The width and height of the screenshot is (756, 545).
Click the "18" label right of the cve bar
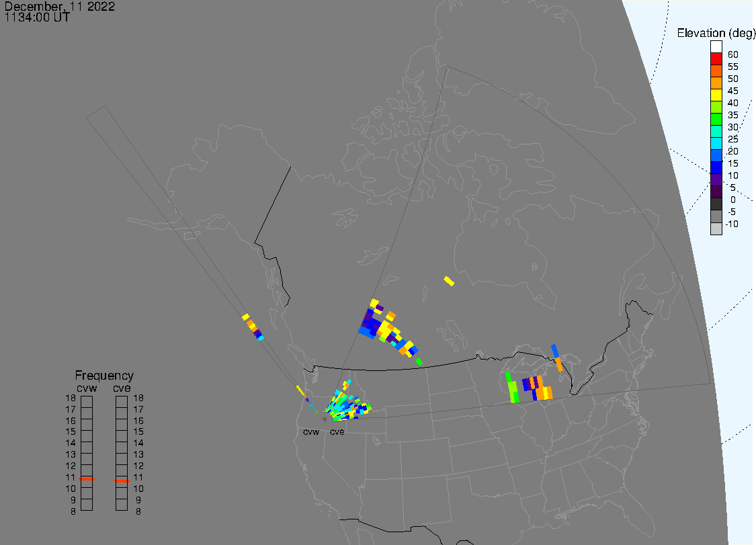[x=138, y=398]
